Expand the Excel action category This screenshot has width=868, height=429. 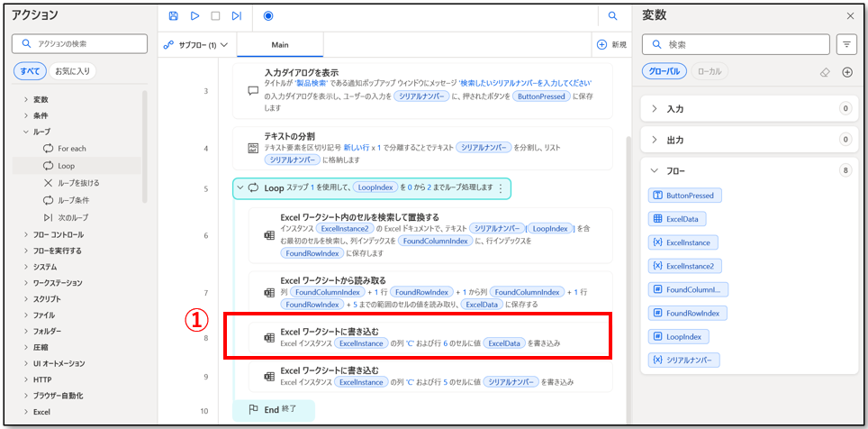pyautogui.click(x=27, y=412)
